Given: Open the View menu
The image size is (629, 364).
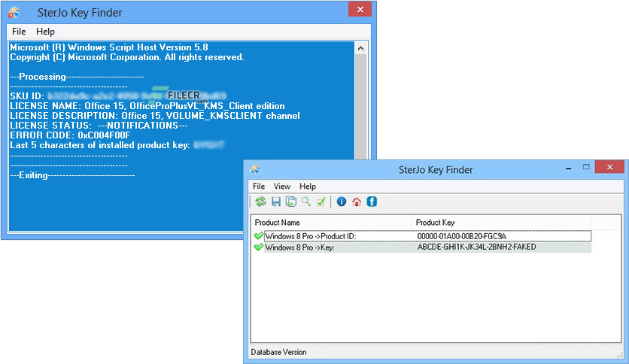Looking at the screenshot, I should pyautogui.click(x=282, y=187).
